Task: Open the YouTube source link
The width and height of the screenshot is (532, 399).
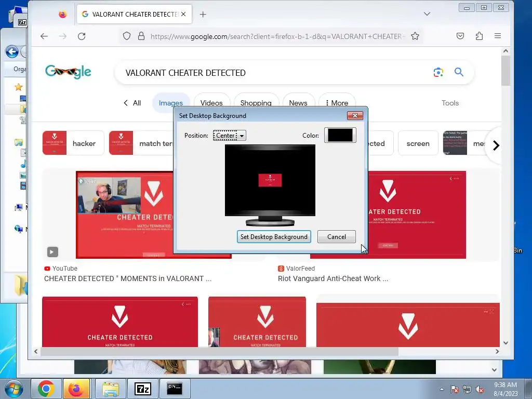Action: pyautogui.click(x=61, y=269)
